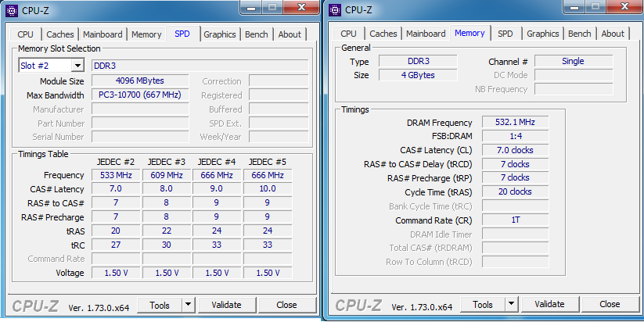Click JEDEC #4 CAS# Latency 9.0 cell

tap(217, 188)
